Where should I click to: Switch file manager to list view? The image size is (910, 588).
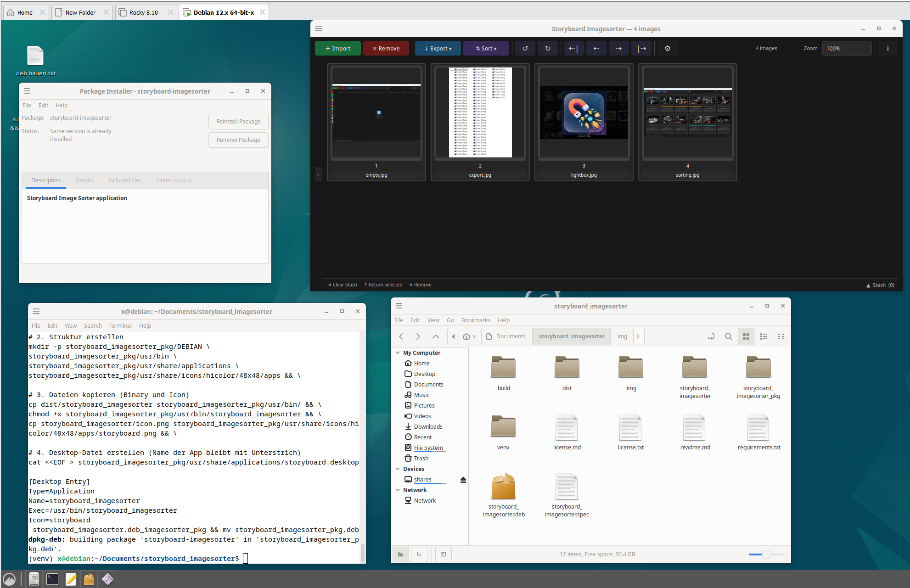point(764,336)
